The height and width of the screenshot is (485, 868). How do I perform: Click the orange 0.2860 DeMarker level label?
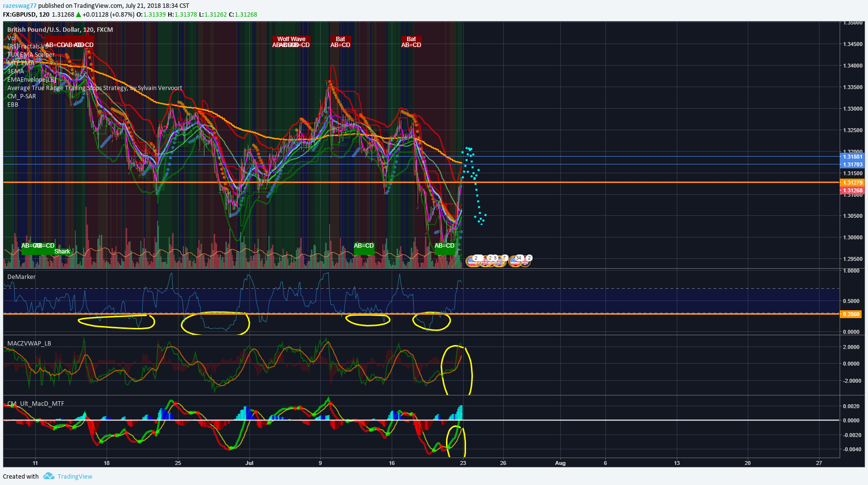(x=852, y=314)
